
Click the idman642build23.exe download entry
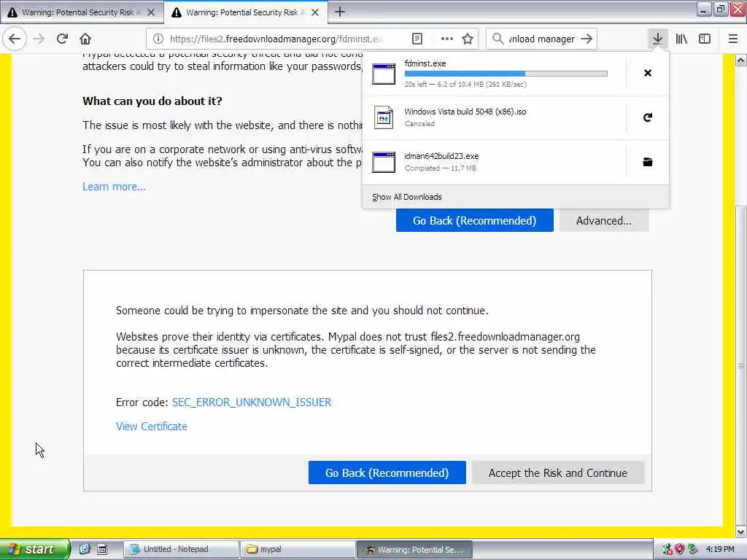pyautogui.click(x=494, y=162)
